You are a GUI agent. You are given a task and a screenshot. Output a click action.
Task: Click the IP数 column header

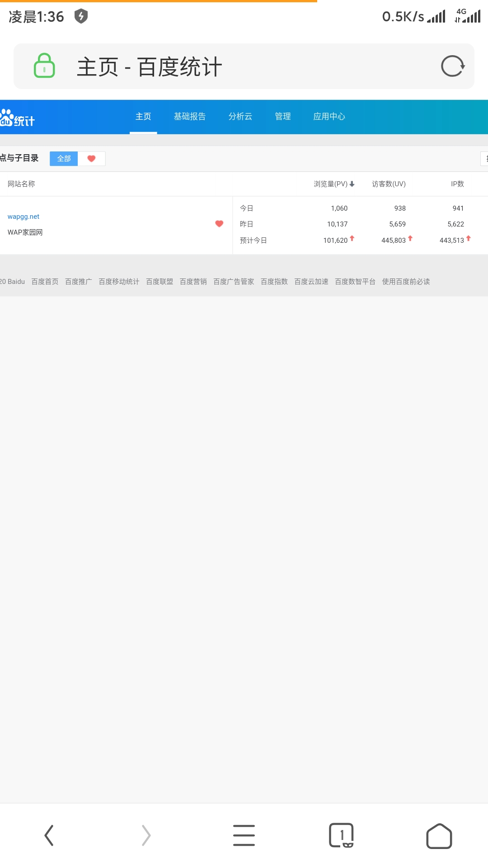click(457, 184)
